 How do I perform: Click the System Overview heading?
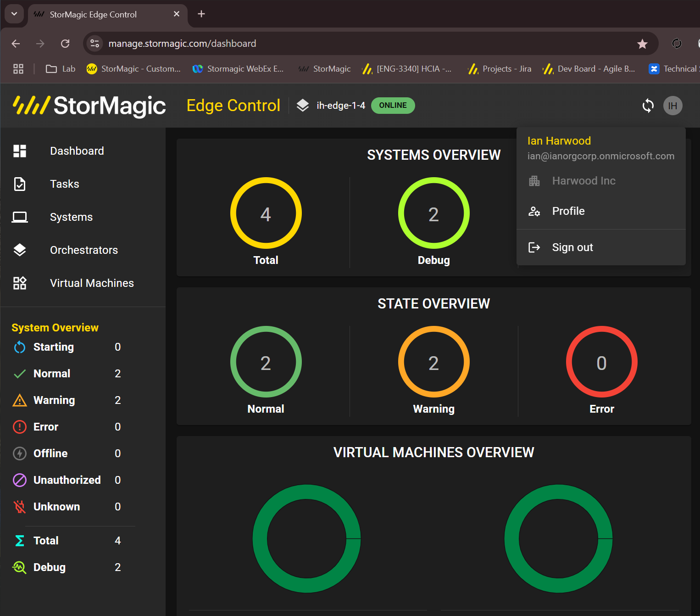click(55, 328)
